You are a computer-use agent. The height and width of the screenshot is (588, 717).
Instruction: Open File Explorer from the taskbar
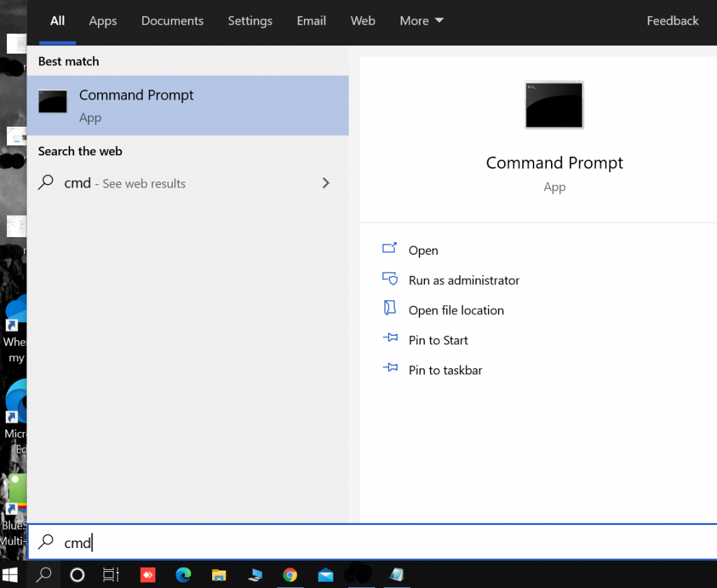tap(219, 575)
